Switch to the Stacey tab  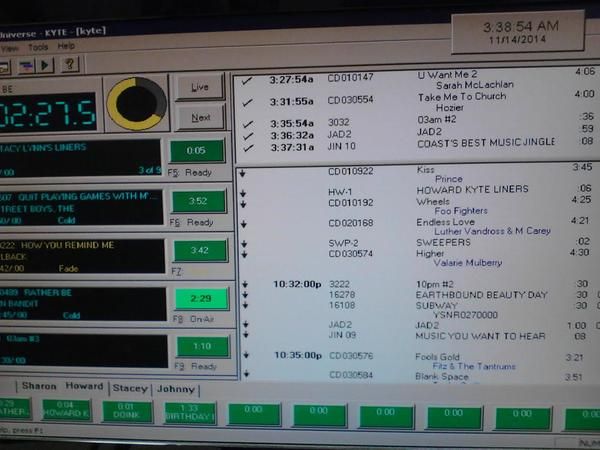(x=131, y=388)
